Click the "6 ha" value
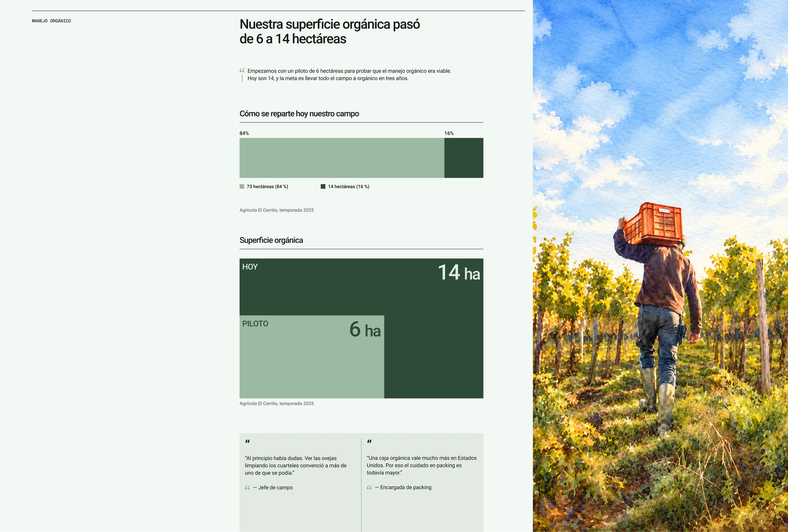 coord(365,330)
